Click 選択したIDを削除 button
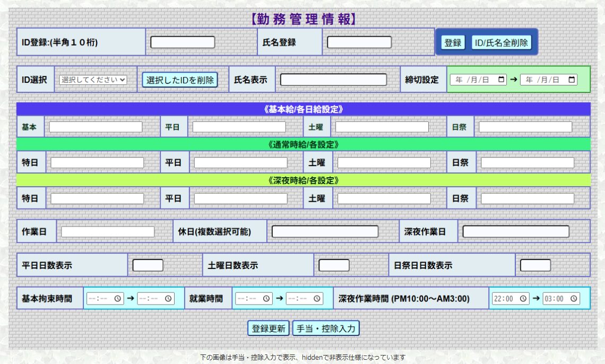Viewport: 605px width, 364px height. 180,80
